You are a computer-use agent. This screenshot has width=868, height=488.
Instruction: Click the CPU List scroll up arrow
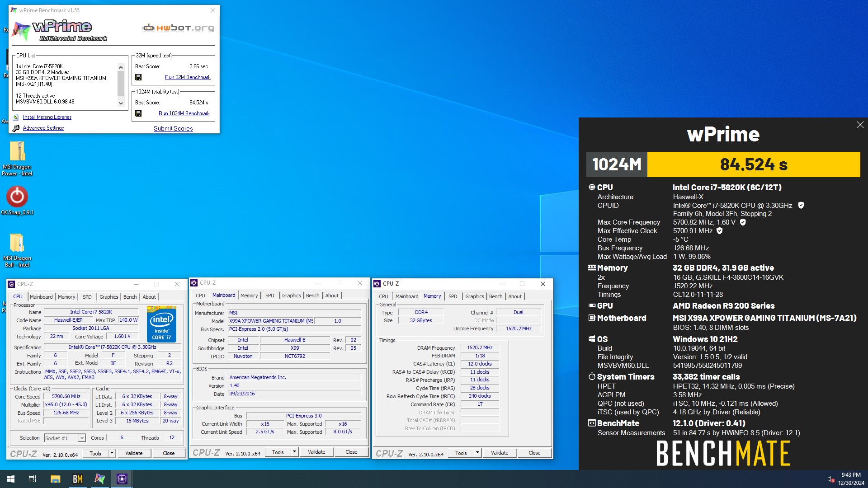click(121, 67)
